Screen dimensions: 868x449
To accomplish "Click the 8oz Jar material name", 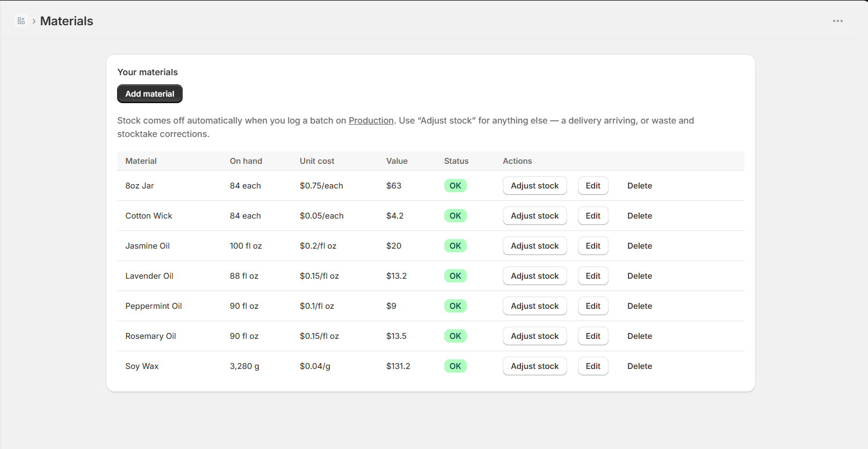I will pyautogui.click(x=140, y=186).
